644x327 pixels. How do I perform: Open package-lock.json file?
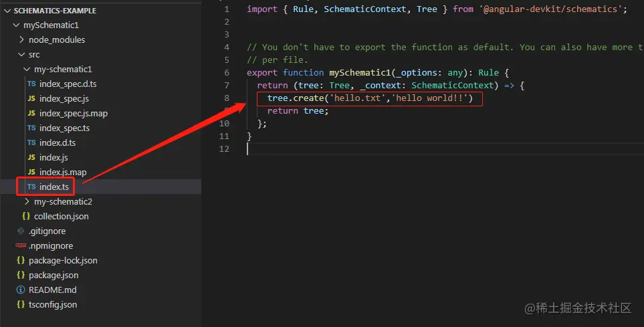coord(63,260)
